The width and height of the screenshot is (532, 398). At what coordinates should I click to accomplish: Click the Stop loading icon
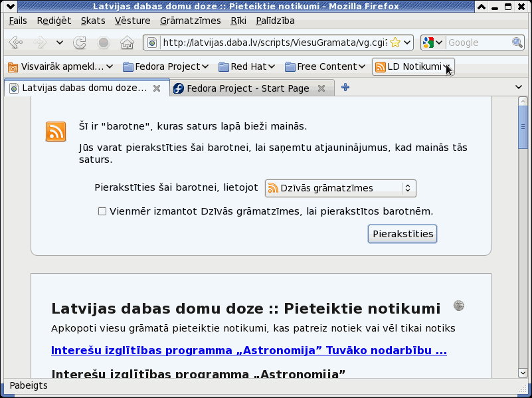pos(104,43)
